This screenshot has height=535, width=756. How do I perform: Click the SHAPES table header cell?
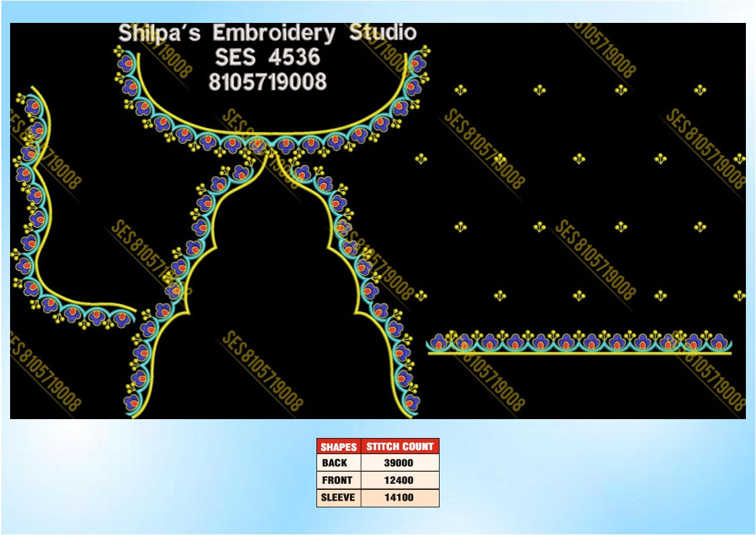[339, 447]
